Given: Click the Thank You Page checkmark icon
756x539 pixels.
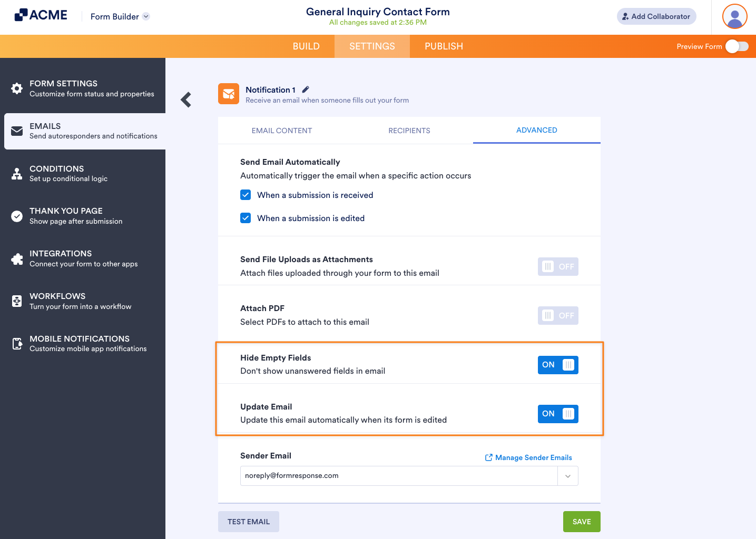Looking at the screenshot, I should [x=16, y=216].
